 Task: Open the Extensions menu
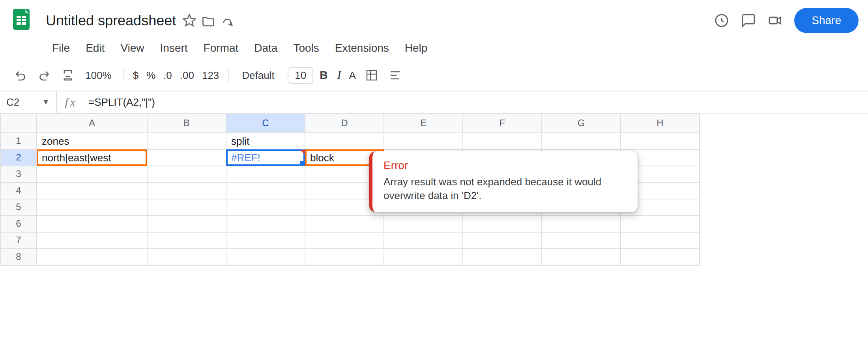coord(362,48)
